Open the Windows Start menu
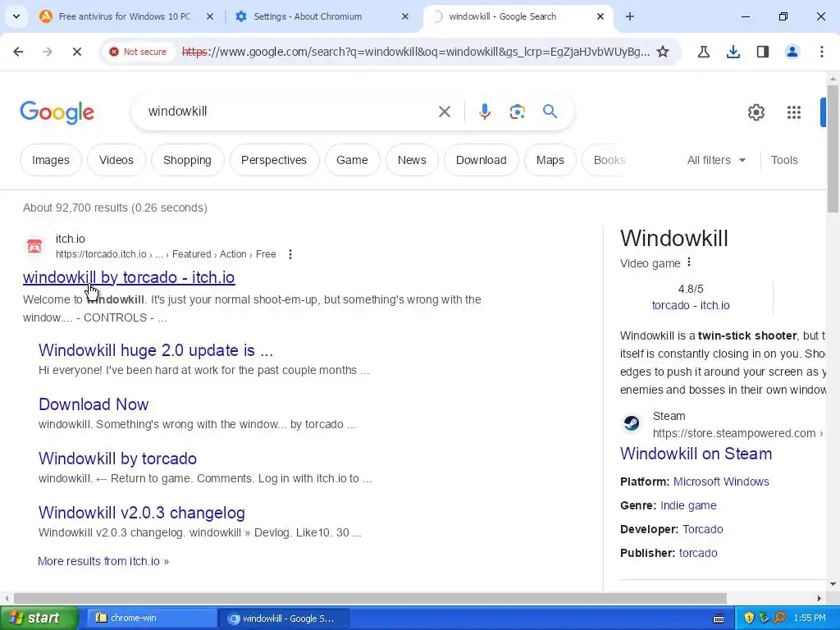 (x=39, y=618)
